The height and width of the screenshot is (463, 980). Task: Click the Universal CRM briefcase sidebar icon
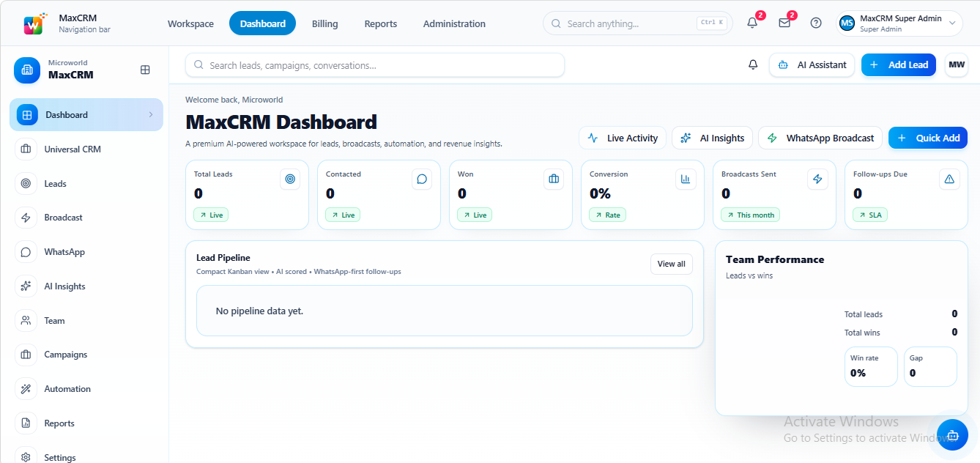tap(26, 149)
